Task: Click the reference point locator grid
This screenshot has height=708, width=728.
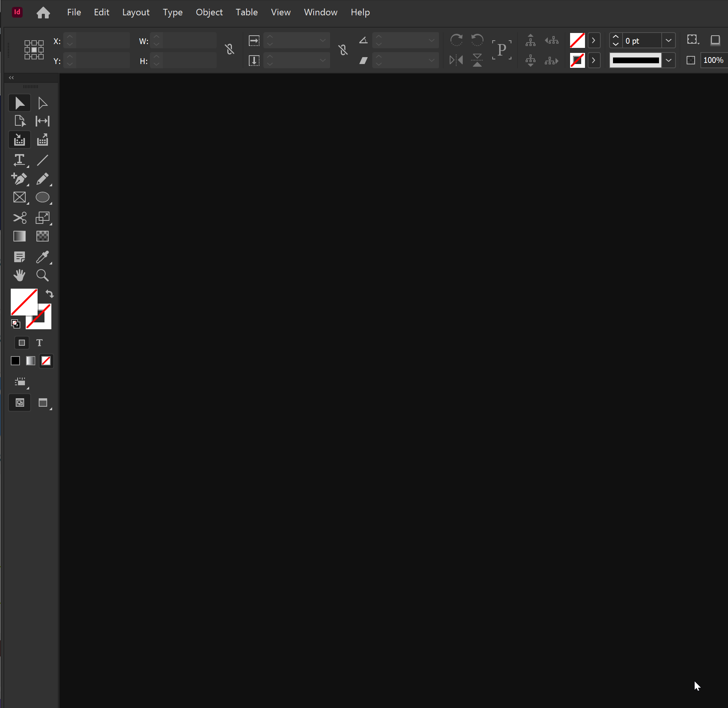Action: click(34, 50)
